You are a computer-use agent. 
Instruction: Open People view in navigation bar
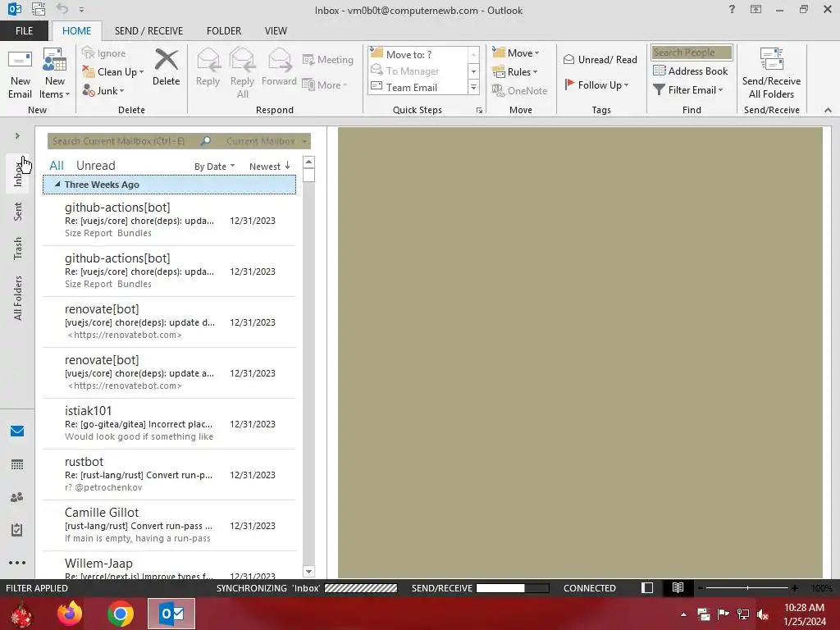point(17,496)
